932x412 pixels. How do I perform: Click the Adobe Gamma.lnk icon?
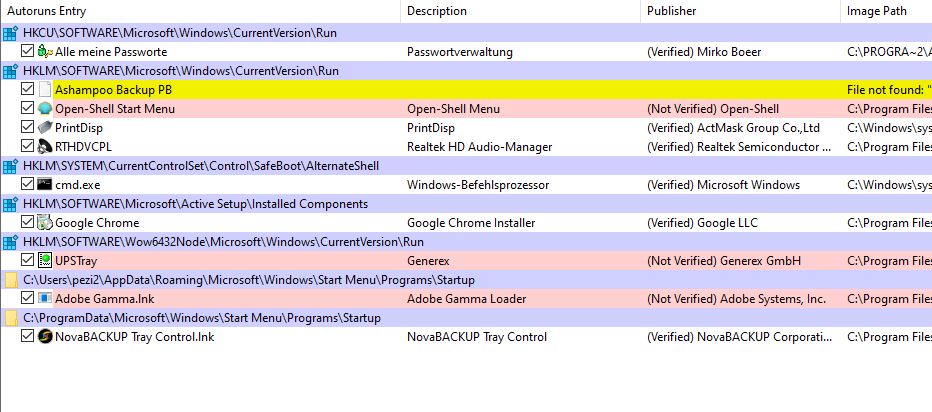click(45, 298)
